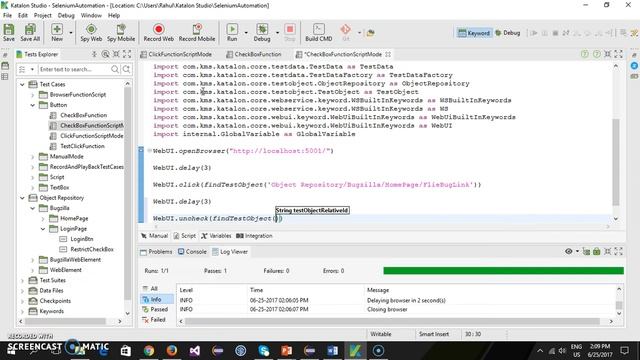Switch to CheckBoxFunction editor tab
The image size is (640, 360).
(x=254, y=54)
